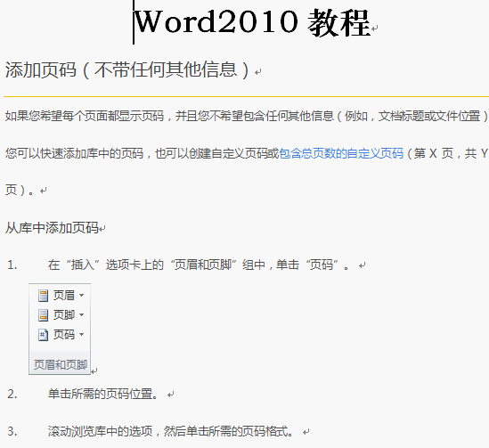This screenshot has height=448, width=489.
Task: Click the 页脚 footer icon in the embedded image
Action: click(43, 315)
